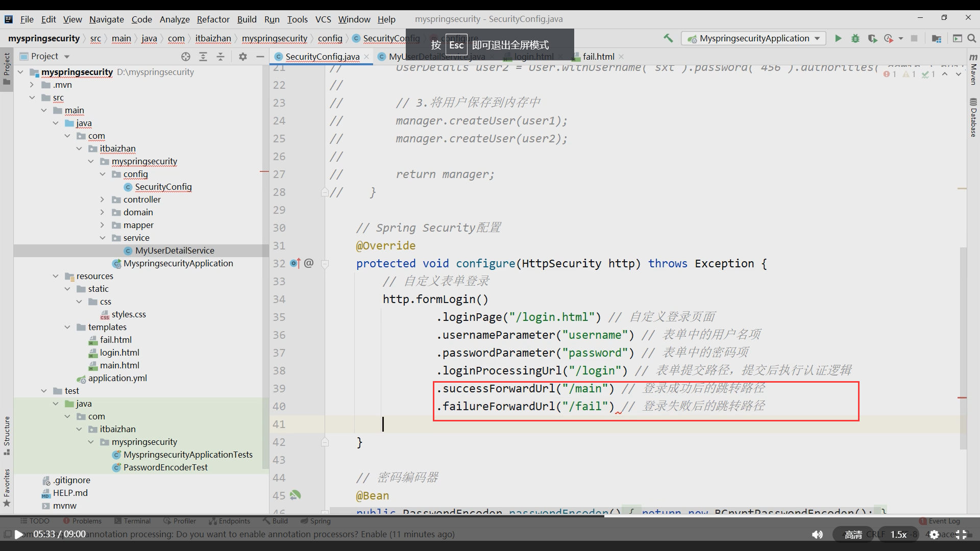The image size is (980, 551).
Task: Switch to SecurityConfig.java editor tab
Action: click(x=322, y=57)
